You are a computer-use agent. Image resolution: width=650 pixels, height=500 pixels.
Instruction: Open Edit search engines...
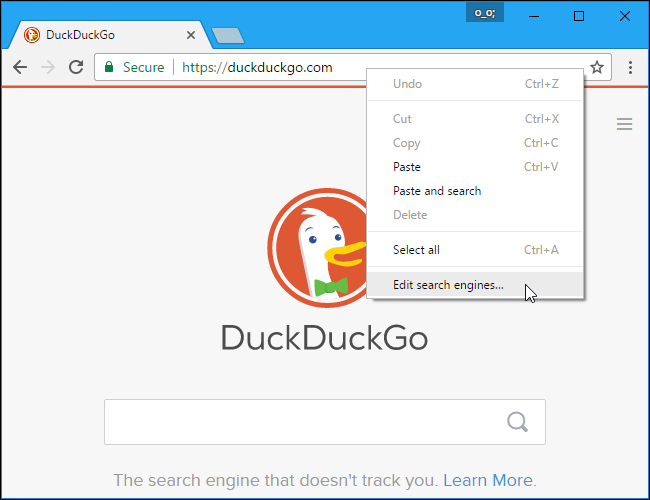coord(475,285)
